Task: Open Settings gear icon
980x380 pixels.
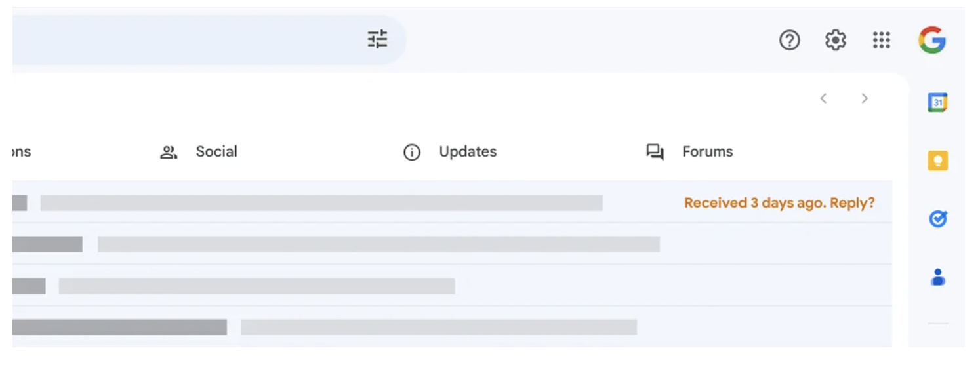Action: [835, 41]
